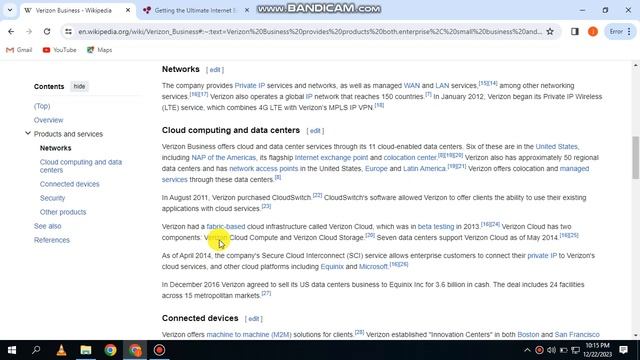Open volume control in system tray
The width and height of the screenshot is (640, 360).
tap(551, 350)
